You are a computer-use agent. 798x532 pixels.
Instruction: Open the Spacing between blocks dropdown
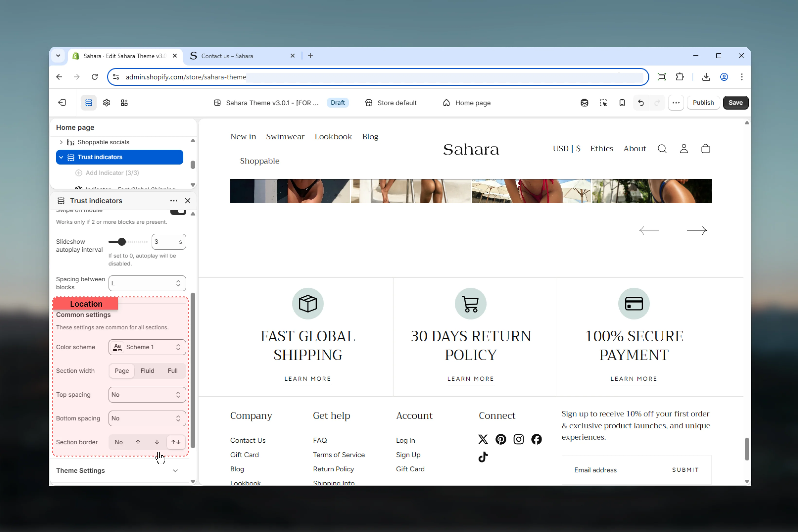(x=147, y=283)
